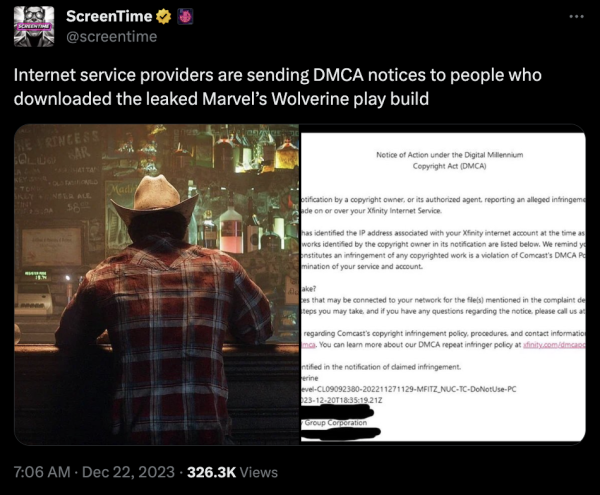Click the upper black redaction bar

338,412
